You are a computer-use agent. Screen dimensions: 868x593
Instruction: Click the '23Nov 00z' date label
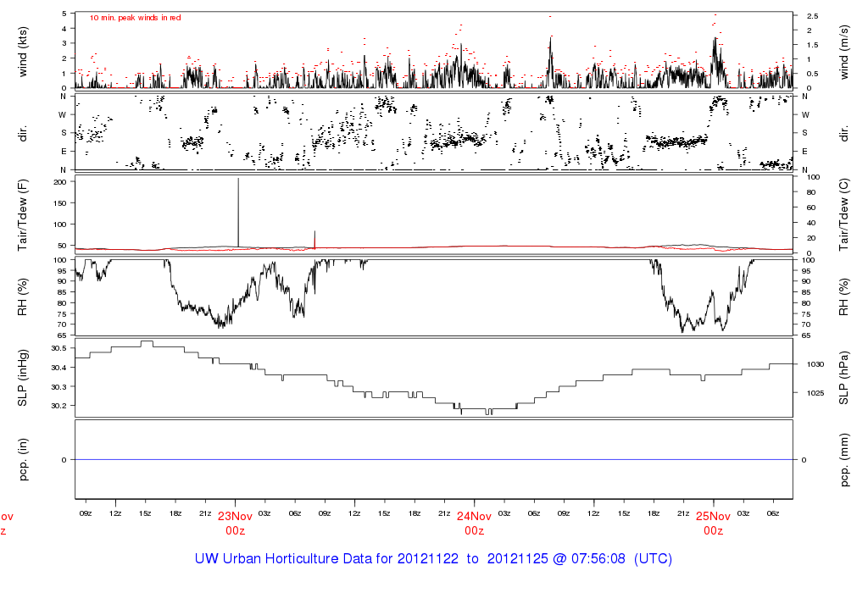235,524
